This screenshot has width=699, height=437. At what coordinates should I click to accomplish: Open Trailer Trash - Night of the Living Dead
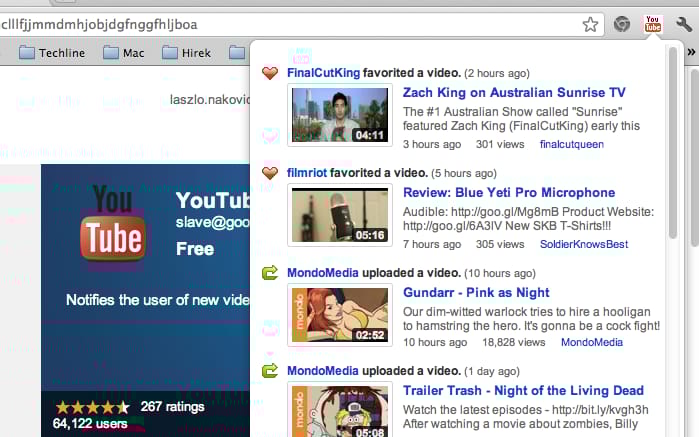(x=523, y=391)
